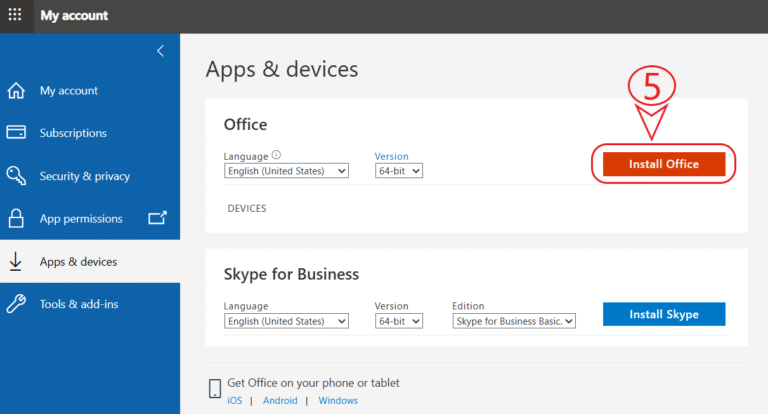
Task: Open the iOS link
Action: [235, 400]
